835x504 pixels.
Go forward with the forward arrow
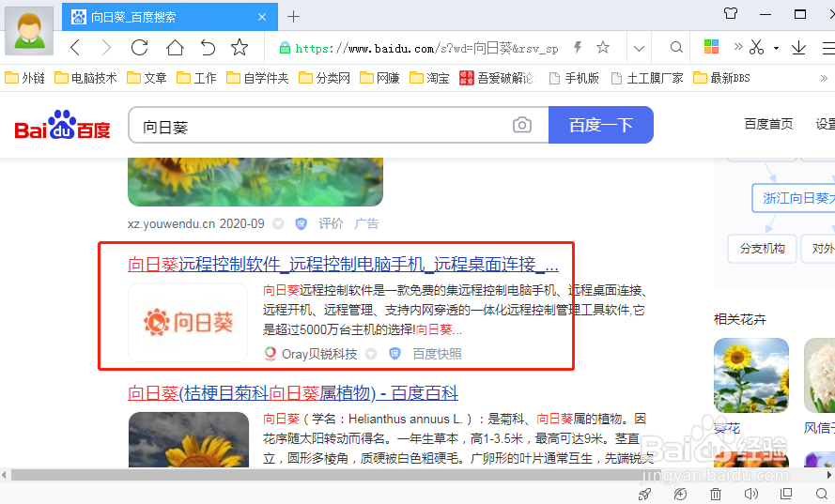(x=106, y=48)
